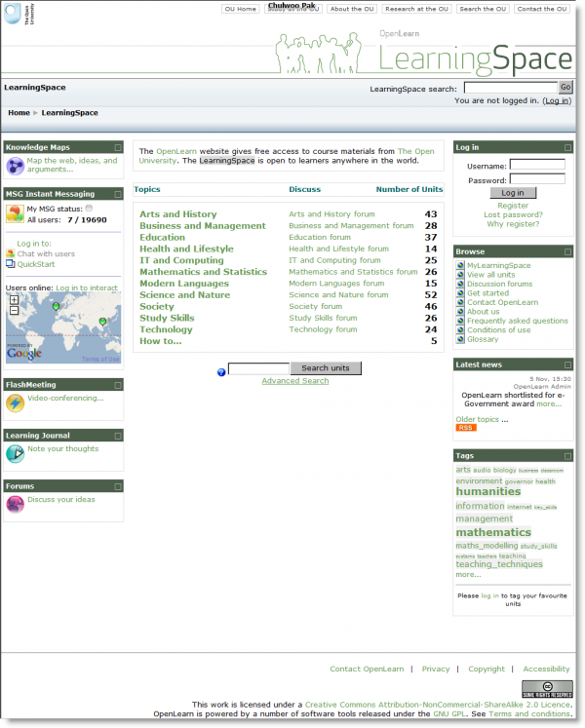
Task: Click the search help question mark icon
Action: [x=221, y=372]
